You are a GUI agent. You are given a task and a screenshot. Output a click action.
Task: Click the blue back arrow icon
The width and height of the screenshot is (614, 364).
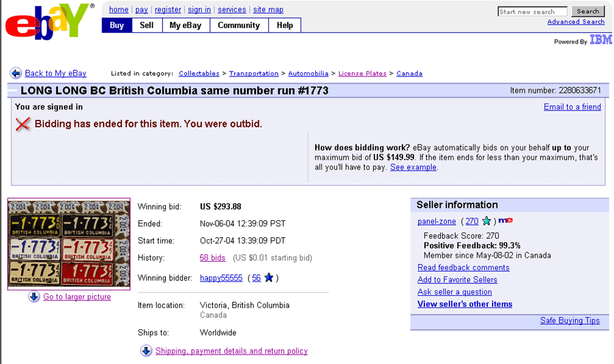tap(16, 73)
